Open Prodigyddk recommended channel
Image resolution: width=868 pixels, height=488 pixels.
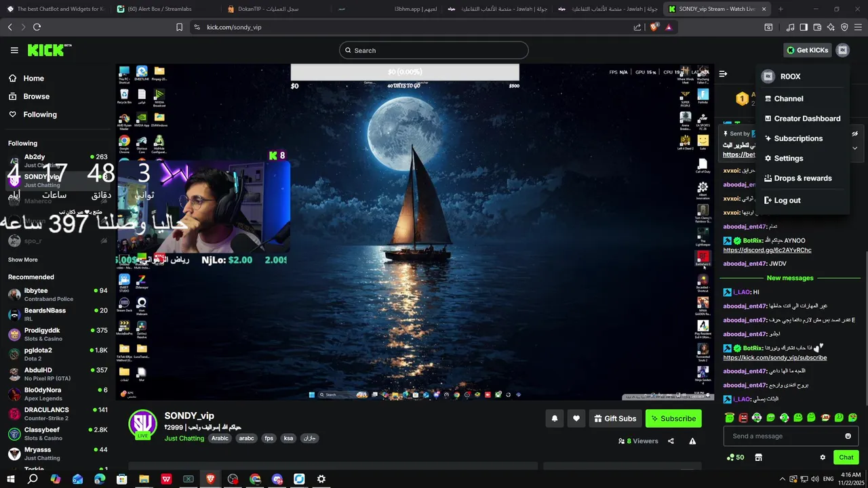tap(58, 334)
